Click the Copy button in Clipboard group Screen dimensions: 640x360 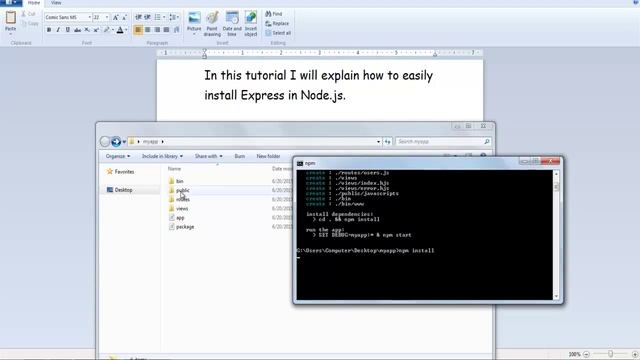click(30, 24)
